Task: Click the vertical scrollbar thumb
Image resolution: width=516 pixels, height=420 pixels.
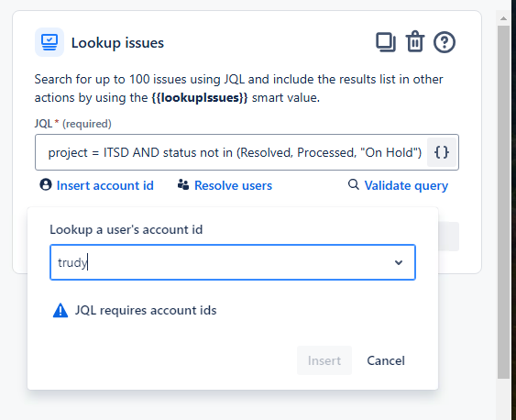Action: (x=503, y=202)
